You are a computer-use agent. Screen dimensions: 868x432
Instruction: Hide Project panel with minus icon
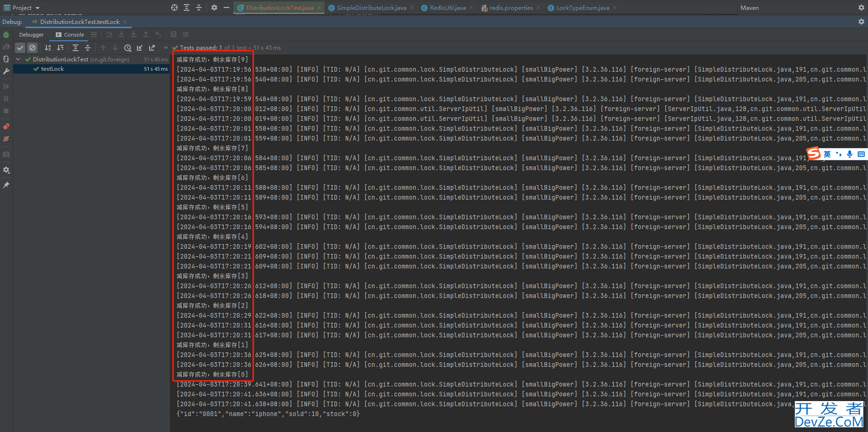[226, 7]
